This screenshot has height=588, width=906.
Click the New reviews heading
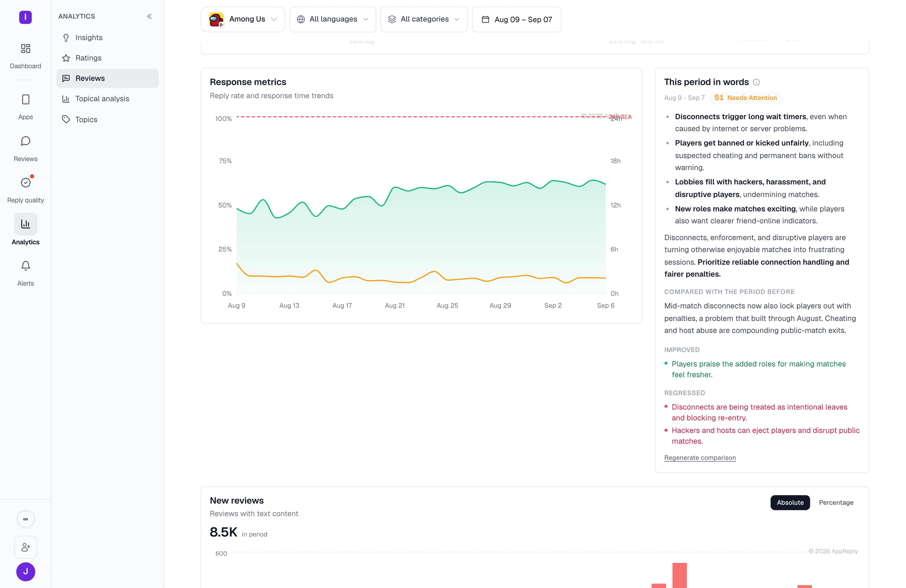pyautogui.click(x=236, y=501)
